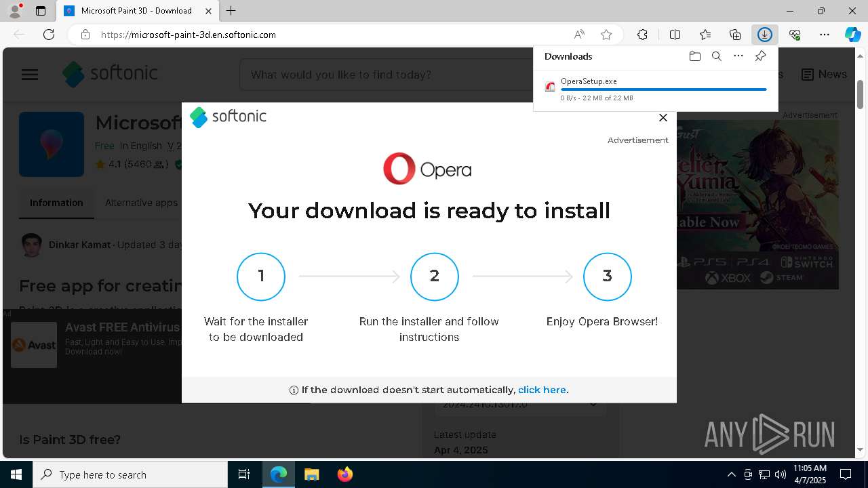Go back to previous page
868x488 pixels.
pyautogui.click(x=19, y=35)
